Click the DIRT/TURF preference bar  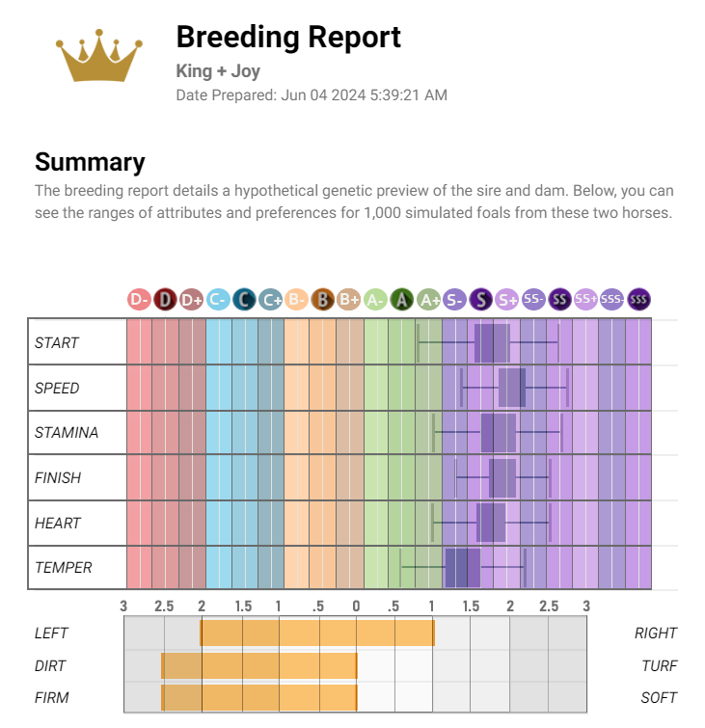tap(258, 665)
